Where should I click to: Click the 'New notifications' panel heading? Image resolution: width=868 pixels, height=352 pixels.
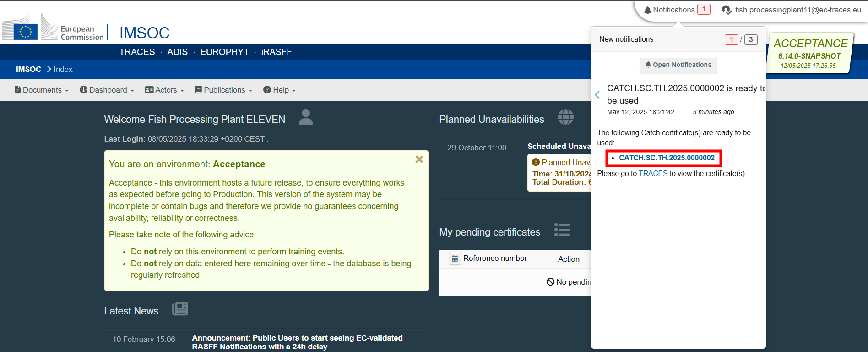(x=626, y=39)
